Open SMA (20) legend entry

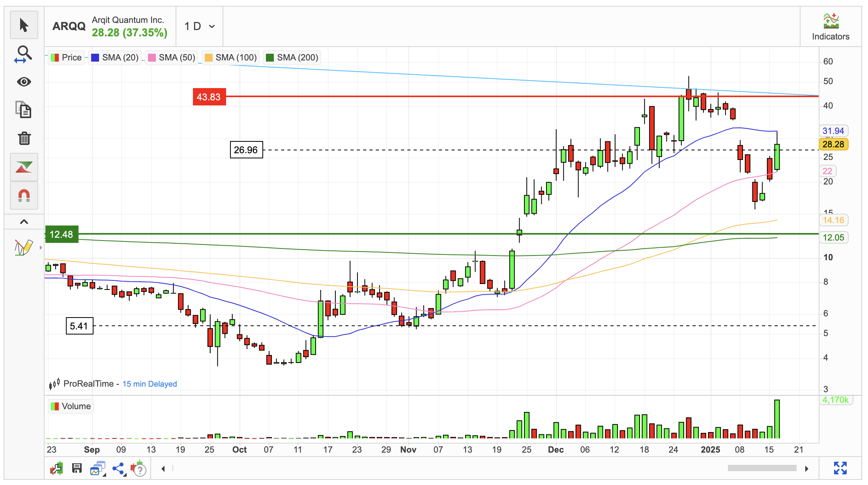click(x=115, y=57)
